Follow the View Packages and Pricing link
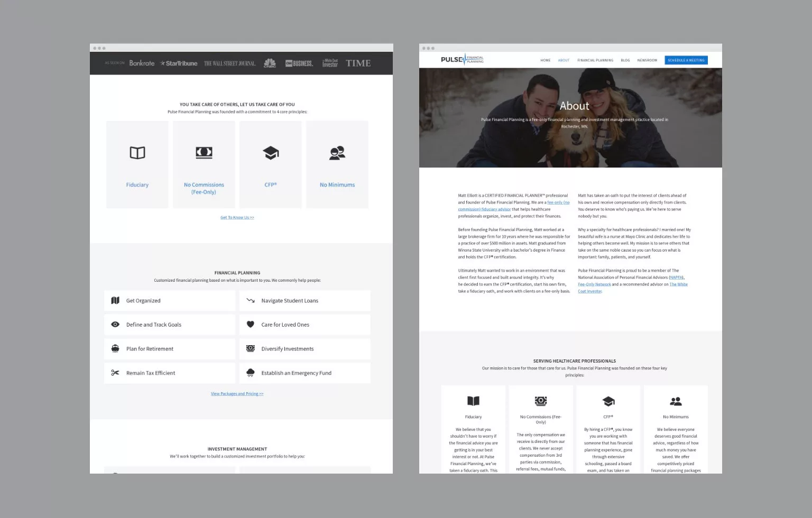812x518 pixels. (x=237, y=394)
